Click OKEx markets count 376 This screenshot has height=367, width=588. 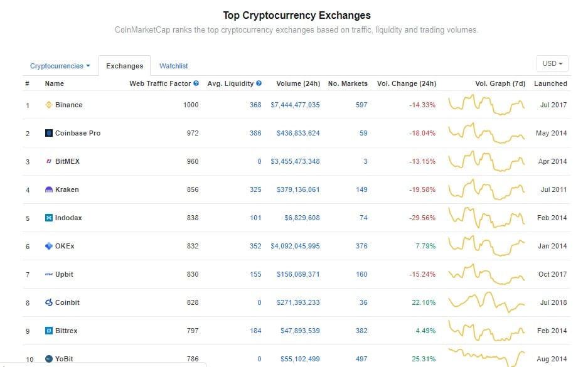click(x=361, y=246)
